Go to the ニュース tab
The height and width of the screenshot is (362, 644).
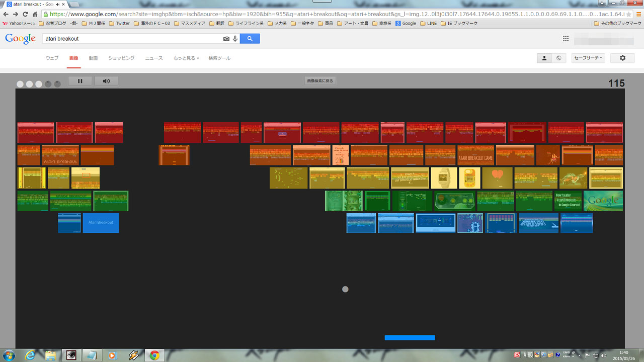[154, 58]
